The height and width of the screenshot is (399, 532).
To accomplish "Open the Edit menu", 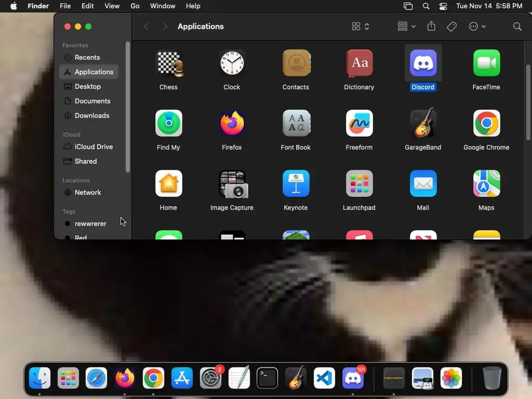I will 87,6.
